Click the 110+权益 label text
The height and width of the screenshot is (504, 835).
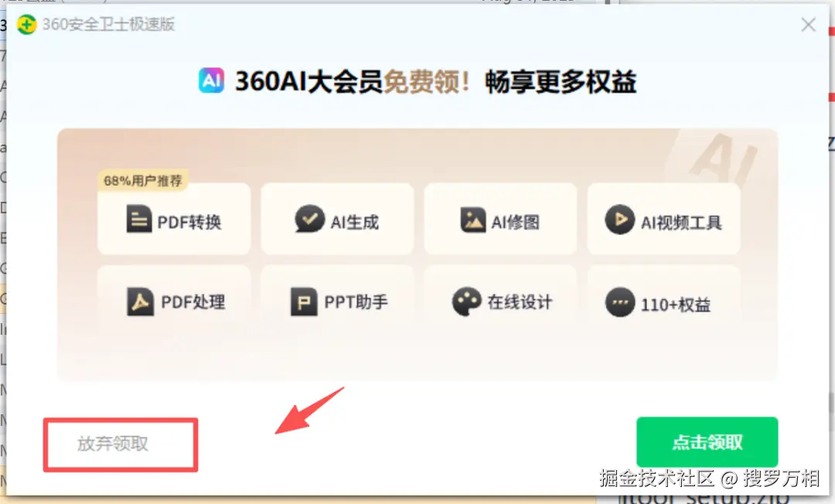[x=676, y=305]
